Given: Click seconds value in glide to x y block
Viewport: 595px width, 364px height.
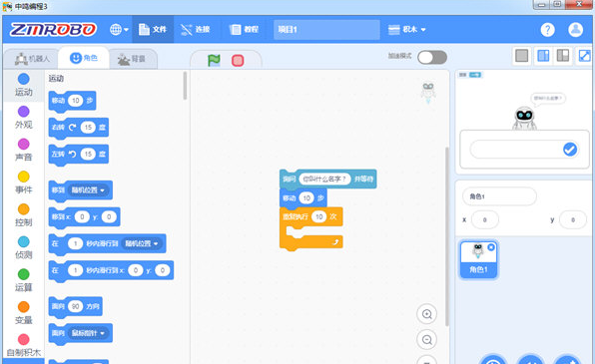Looking at the screenshot, I should coord(75,270).
